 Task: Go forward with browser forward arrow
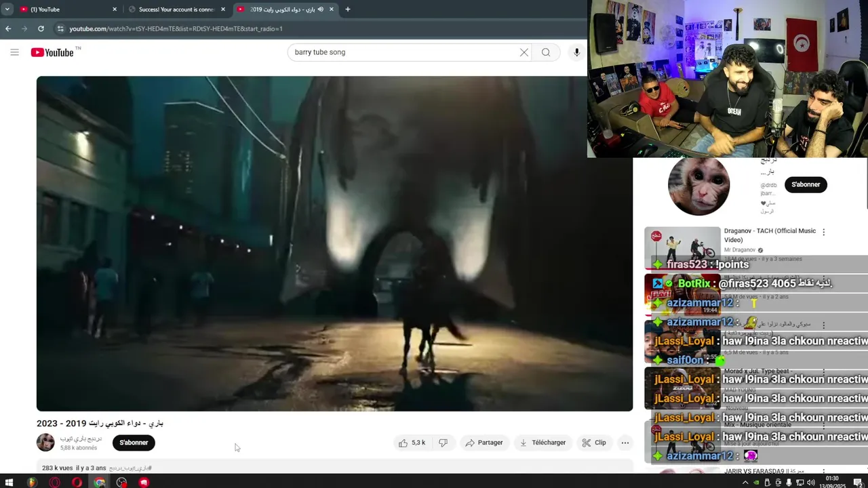click(24, 28)
